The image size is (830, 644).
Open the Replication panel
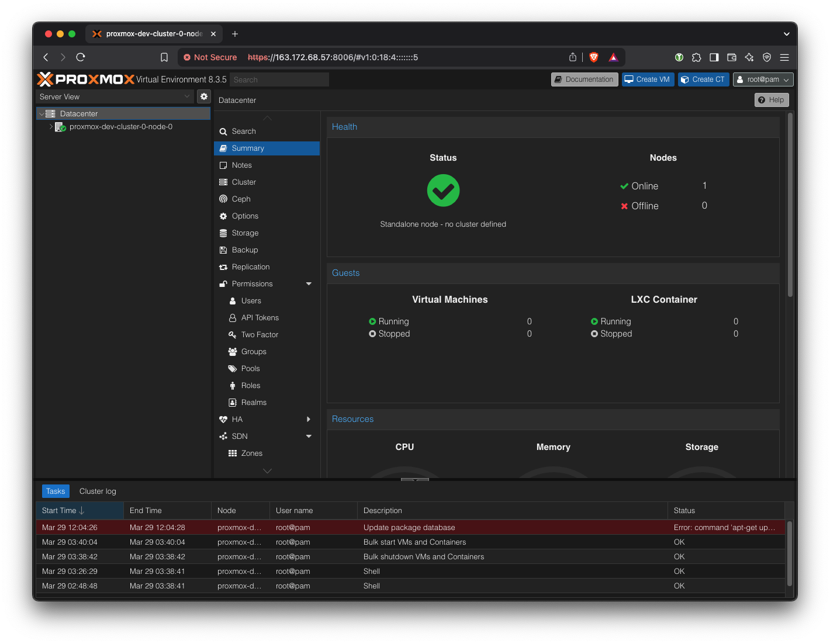[250, 267]
